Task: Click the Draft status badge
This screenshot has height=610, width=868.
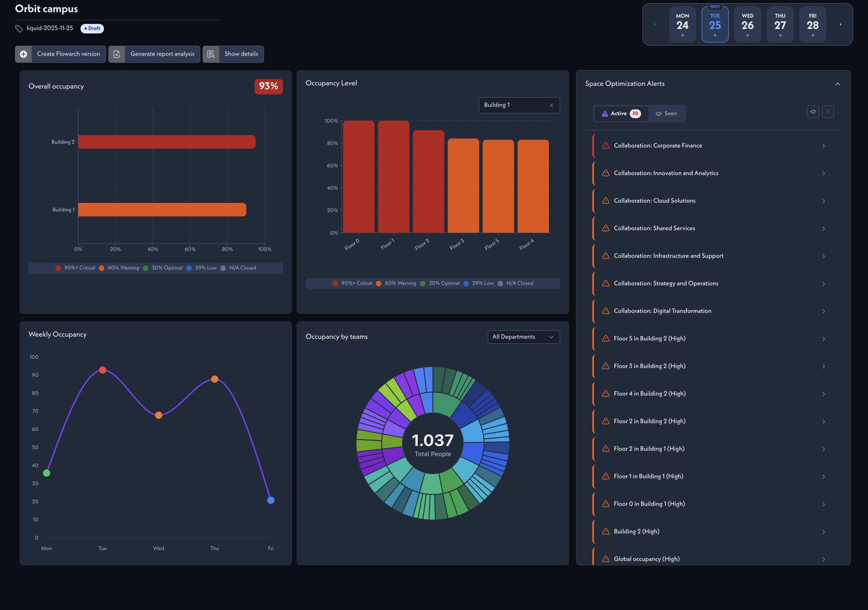Action: [92, 28]
